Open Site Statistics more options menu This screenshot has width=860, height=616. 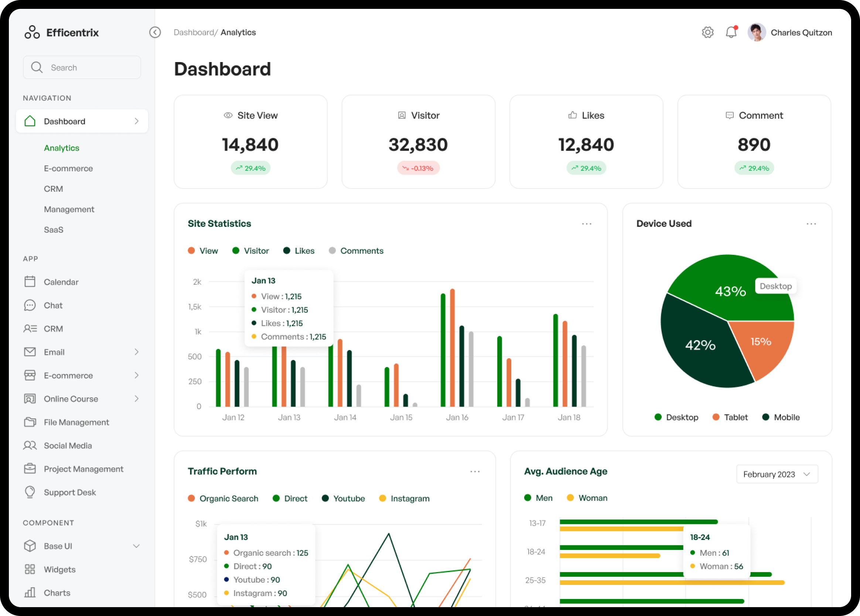(587, 224)
